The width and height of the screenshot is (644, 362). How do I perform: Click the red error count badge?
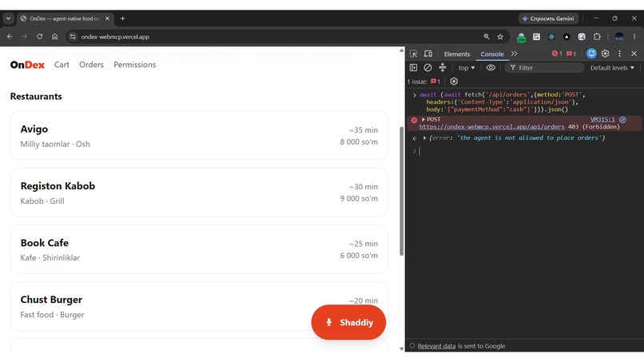(557, 54)
